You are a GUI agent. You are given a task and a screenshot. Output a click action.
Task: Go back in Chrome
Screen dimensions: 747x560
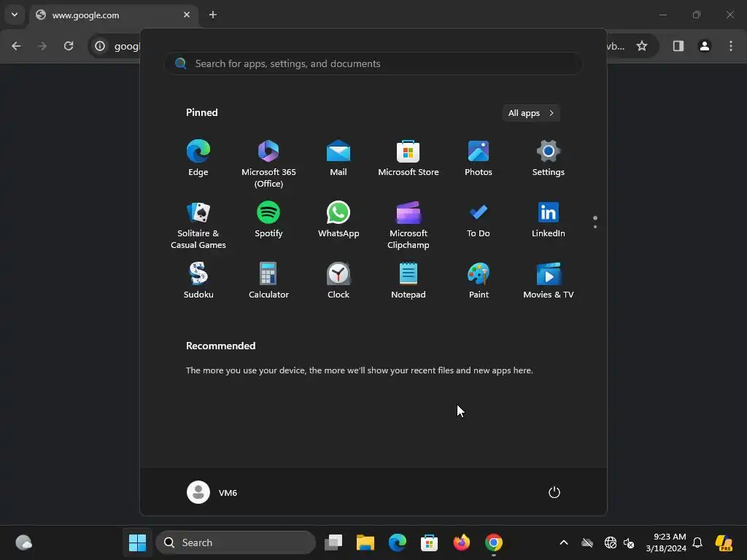[16, 46]
